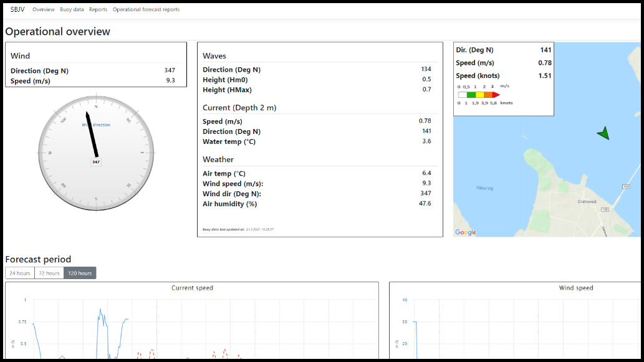
Task: Click the Vålse Vig label on map
Action: coord(484,187)
